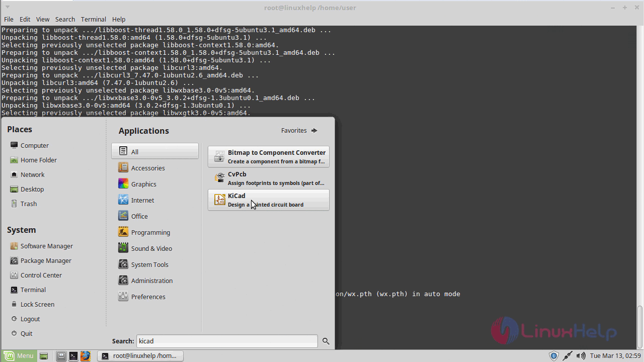Open Control Center
Screen dimensions: 644x362
point(36,275)
